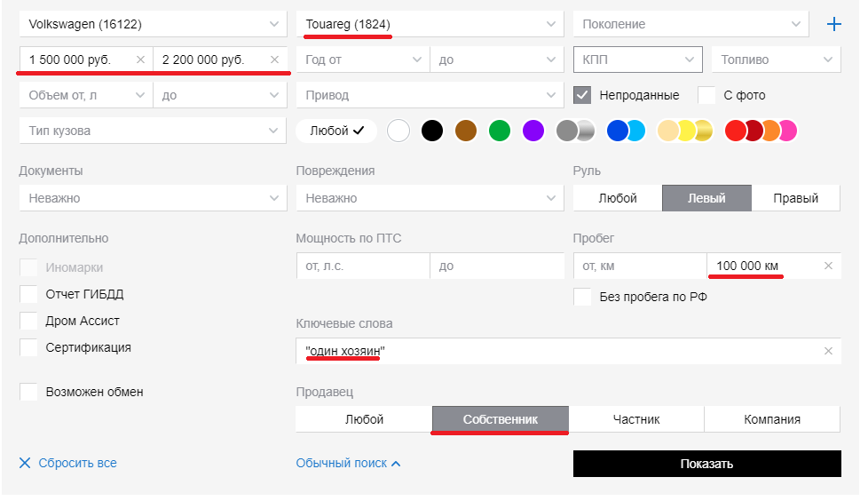The height and width of the screenshot is (501, 868).
Task: Clear the minimum price 1 500 000 field
Action: (140, 60)
